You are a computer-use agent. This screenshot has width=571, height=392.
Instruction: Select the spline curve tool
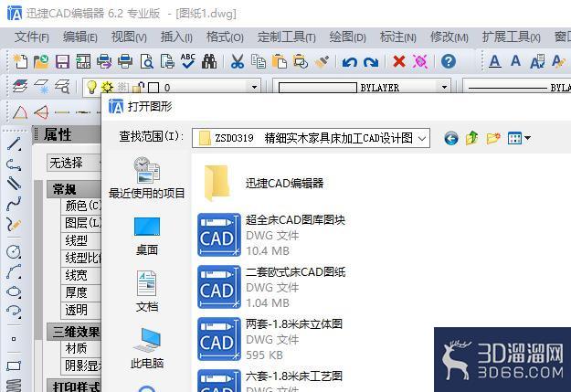(14, 204)
